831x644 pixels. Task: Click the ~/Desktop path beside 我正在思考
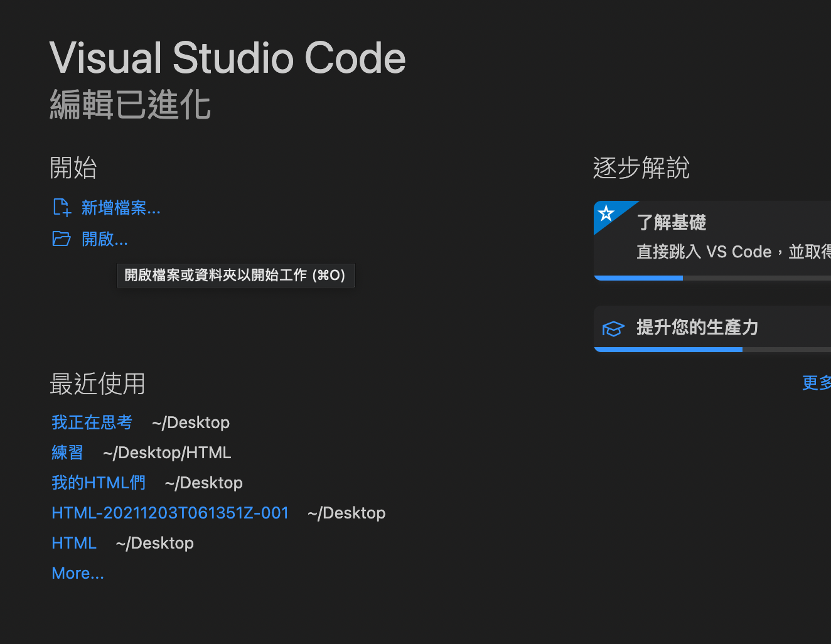[191, 422]
